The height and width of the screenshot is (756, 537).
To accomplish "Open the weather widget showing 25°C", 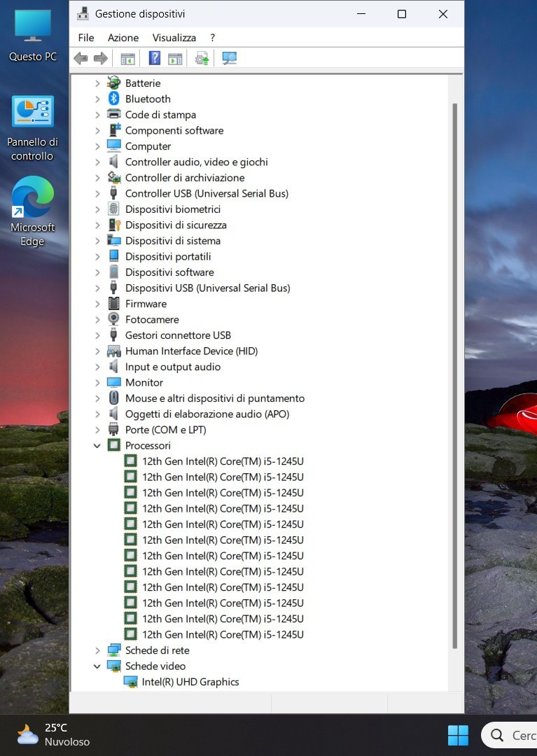I will point(53,735).
